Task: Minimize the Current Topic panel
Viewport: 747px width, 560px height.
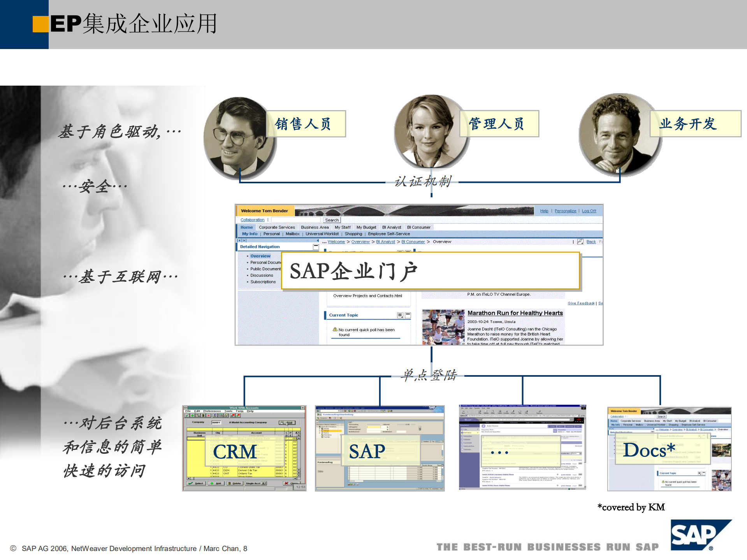Action: click(408, 315)
